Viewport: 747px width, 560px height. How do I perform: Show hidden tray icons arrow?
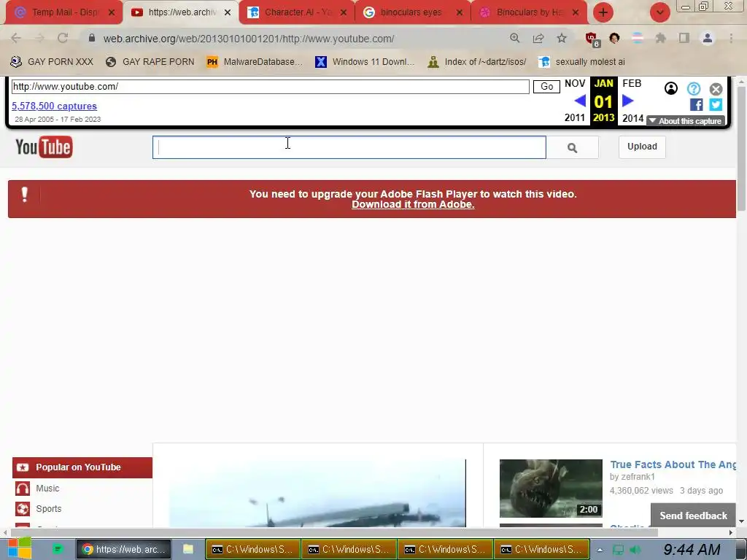point(600,550)
